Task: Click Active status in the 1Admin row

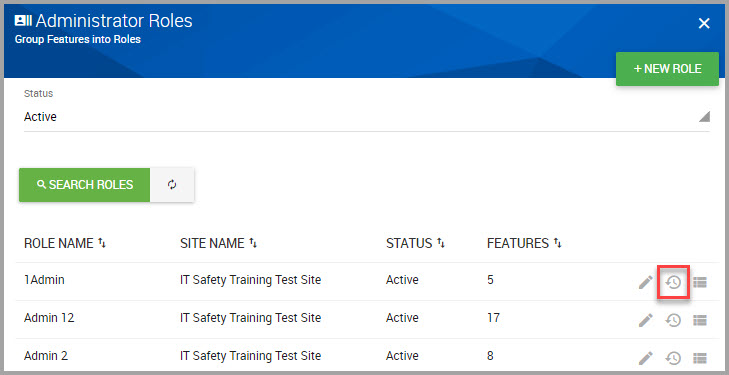Action: click(402, 280)
